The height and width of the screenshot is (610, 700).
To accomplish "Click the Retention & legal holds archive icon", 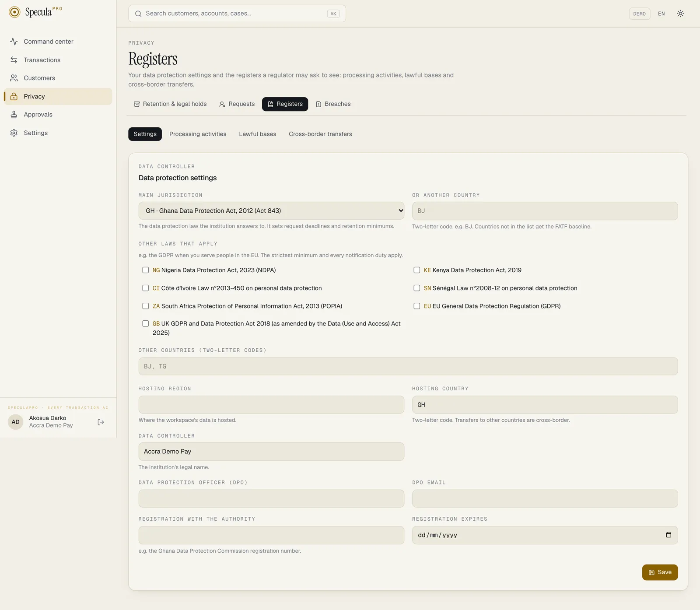I will coord(137,104).
